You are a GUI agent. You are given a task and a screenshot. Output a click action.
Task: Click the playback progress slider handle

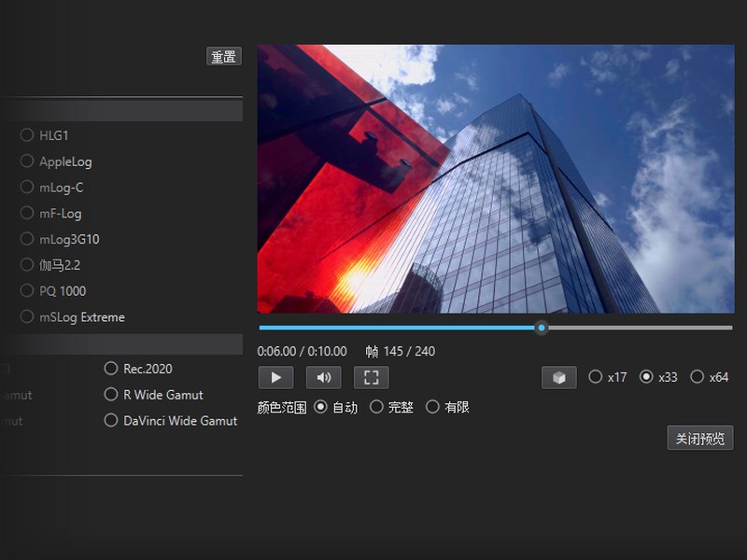(x=542, y=328)
